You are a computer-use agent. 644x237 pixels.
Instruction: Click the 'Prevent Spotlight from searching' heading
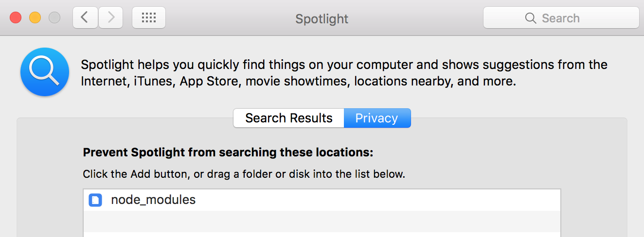(x=228, y=152)
